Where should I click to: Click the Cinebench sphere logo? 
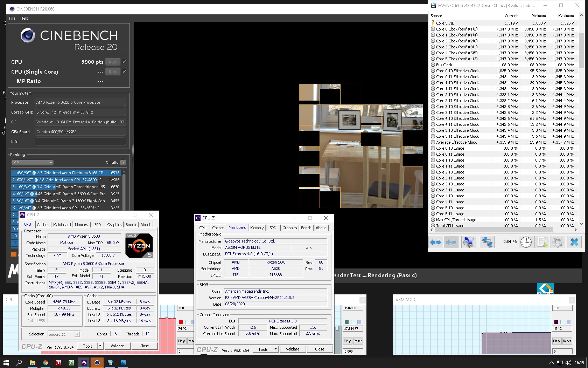click(x=28, y=35)
